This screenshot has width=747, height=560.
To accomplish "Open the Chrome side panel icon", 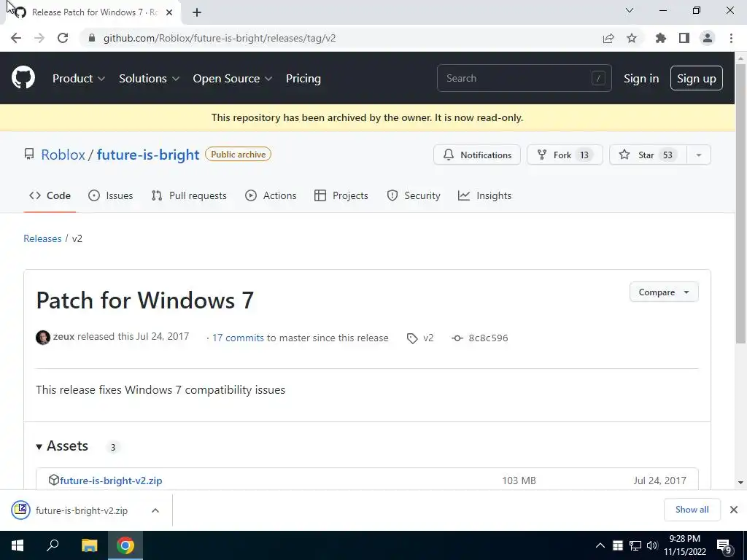I will 684,38.
